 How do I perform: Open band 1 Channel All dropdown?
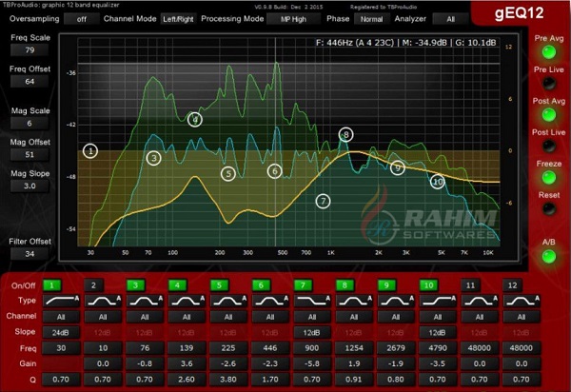61,317
